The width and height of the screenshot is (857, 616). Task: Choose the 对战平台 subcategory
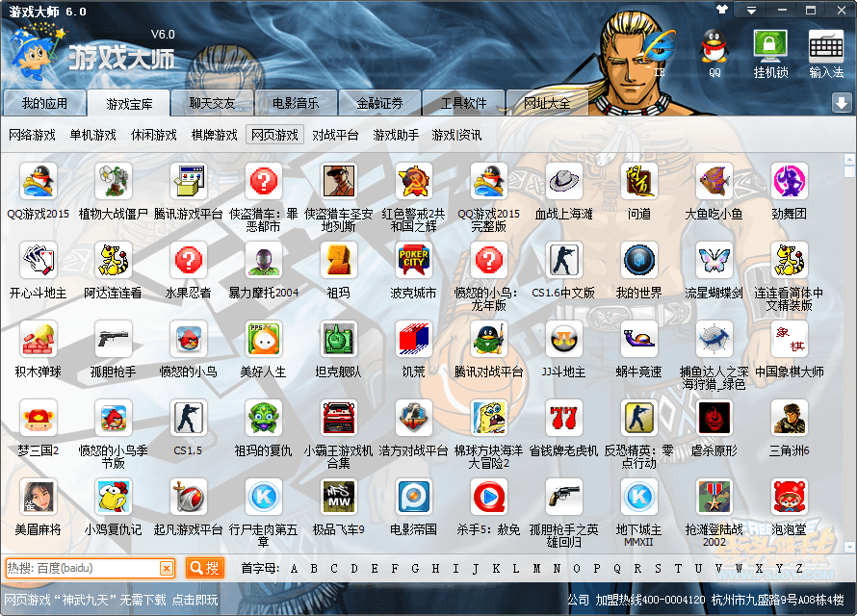point(336,135)
